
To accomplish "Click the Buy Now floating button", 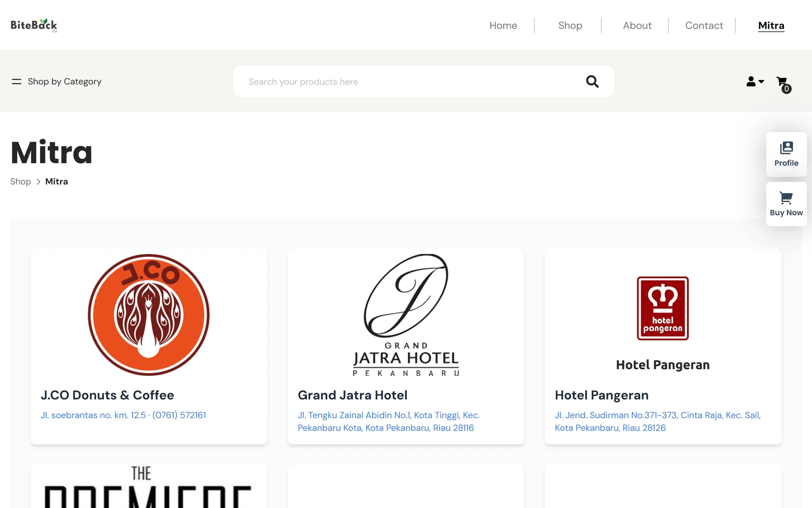I will [786, 204].
